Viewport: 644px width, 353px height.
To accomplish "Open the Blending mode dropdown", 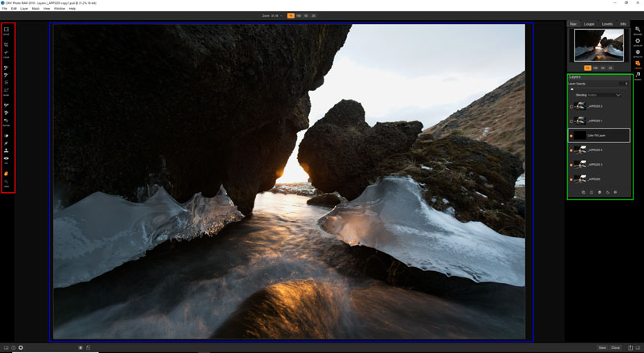I will (618, 95).
